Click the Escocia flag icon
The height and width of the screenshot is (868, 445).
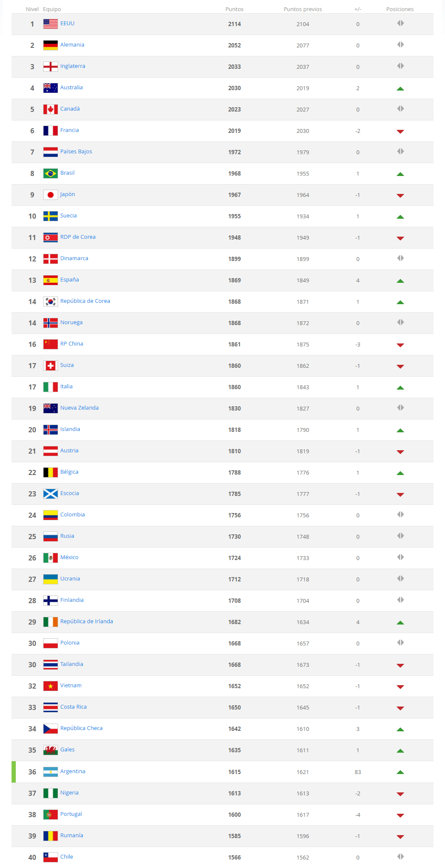[x=50, y=494]
